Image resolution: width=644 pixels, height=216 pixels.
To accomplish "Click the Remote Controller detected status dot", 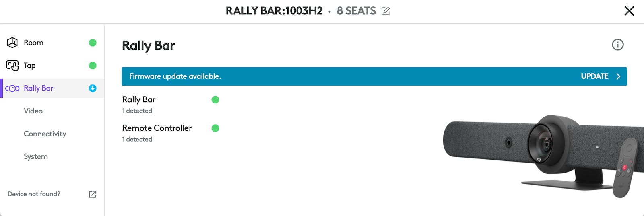I will coord(215,128).
